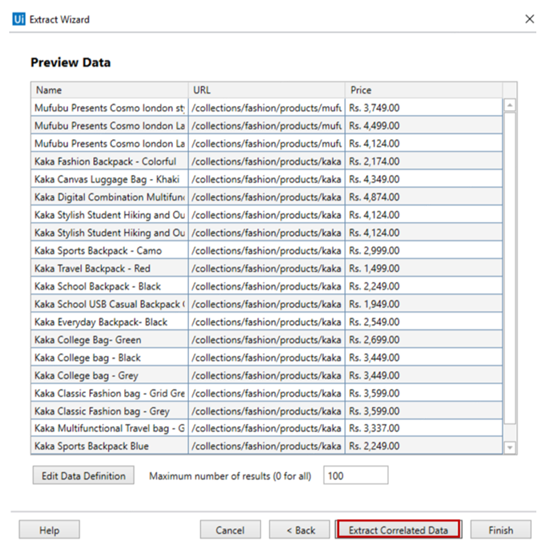Select the Mufubu Presents Cosmo london st cell
This screenshot has height=547, width=554.
point(109,108)
